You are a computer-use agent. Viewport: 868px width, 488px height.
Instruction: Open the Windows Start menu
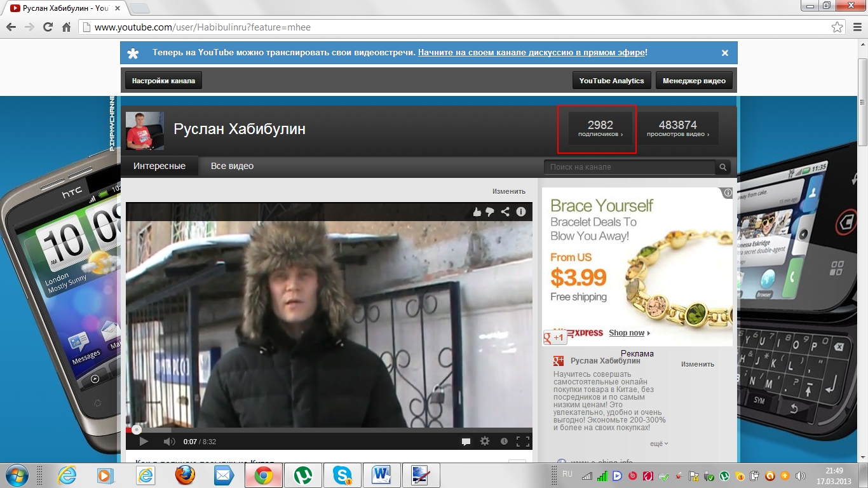[15, 475]
